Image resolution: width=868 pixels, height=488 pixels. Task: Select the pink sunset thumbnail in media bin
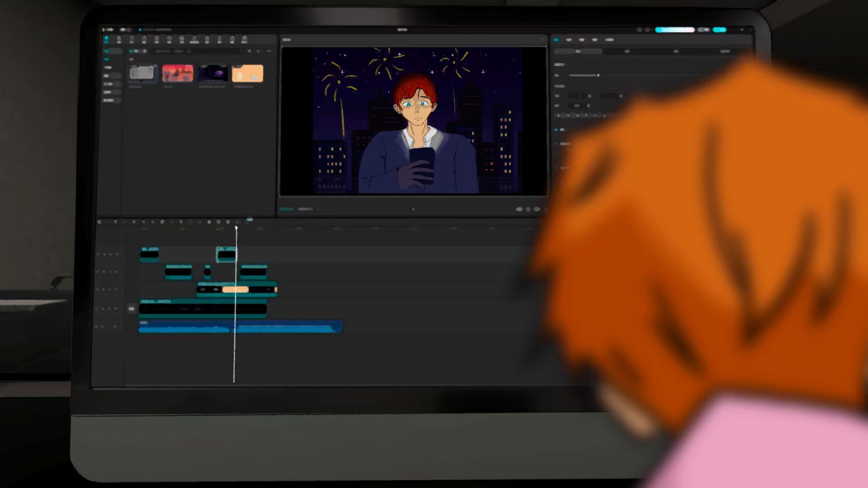coord(177,73)
